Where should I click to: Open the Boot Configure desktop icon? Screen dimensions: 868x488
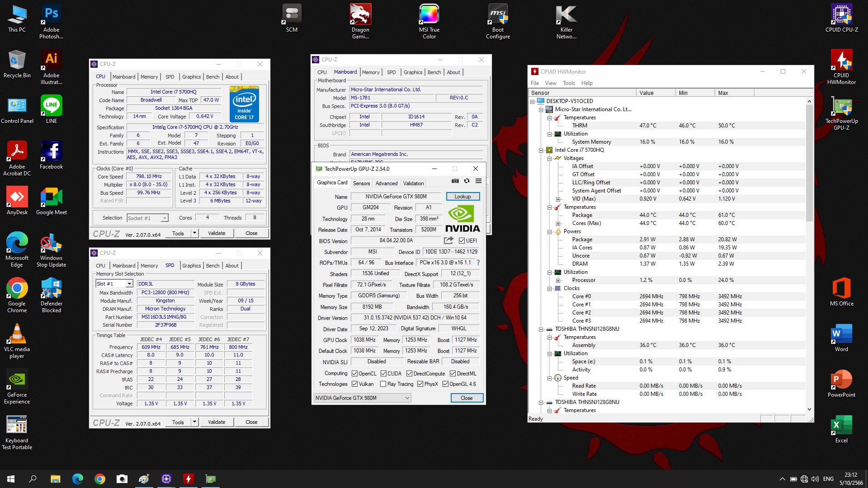[498, 21]
